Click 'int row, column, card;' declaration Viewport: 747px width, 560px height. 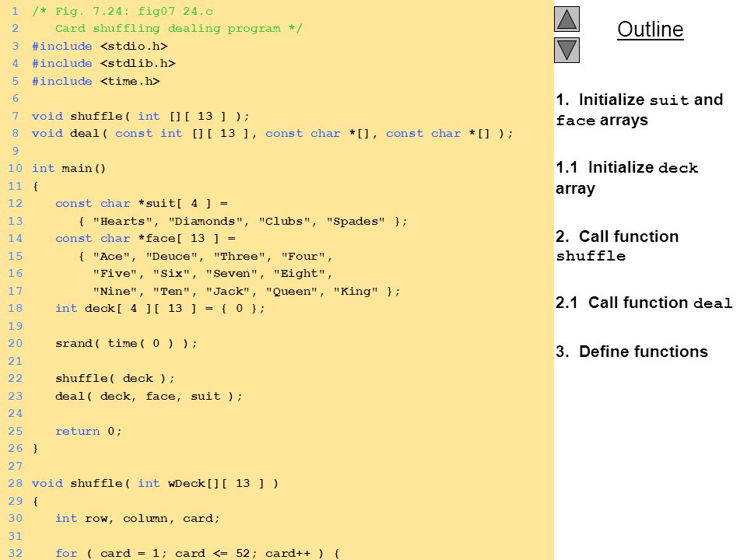(x=137, y=519)
